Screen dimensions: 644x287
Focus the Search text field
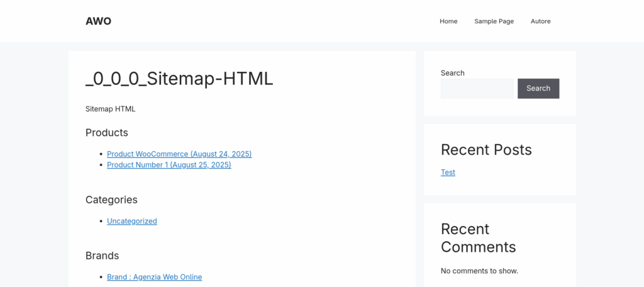tap(477, 88)
